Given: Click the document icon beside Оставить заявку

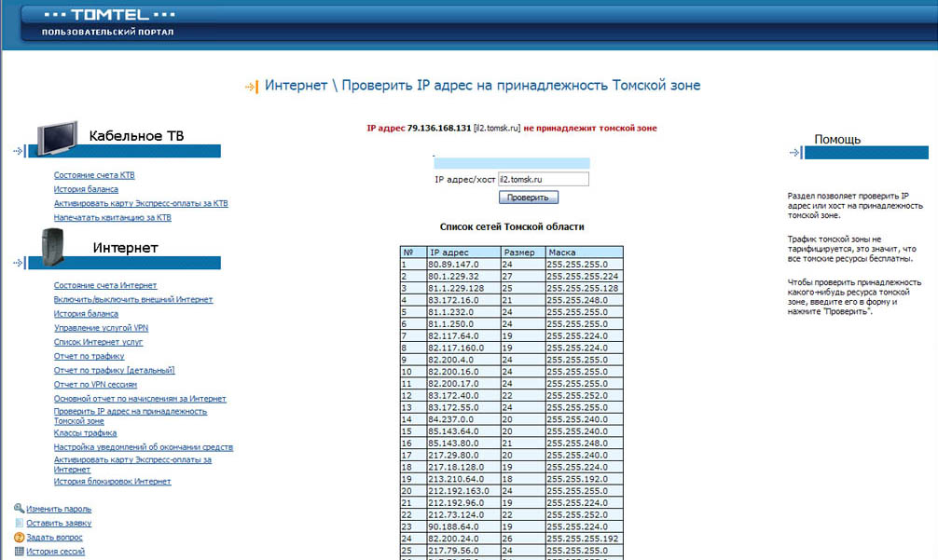Looking at the screenshot, I should tap(19, 523).
